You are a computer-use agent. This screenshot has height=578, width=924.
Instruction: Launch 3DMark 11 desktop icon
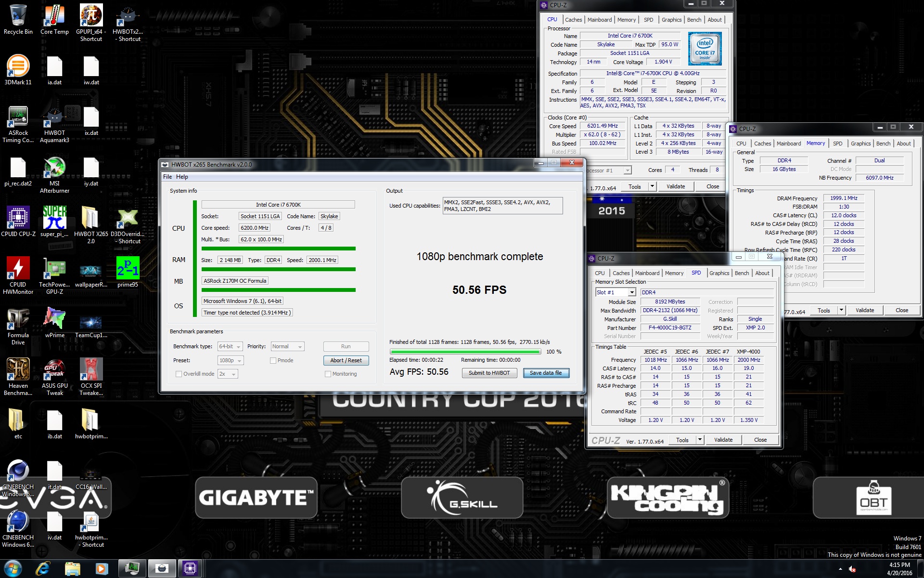point(18,70)
